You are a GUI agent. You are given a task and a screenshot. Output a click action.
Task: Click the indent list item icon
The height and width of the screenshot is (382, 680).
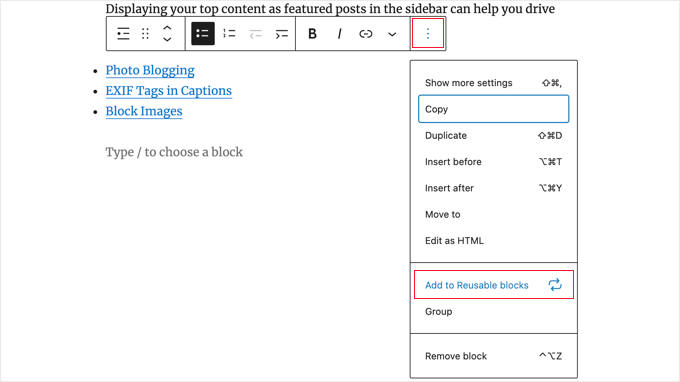click(x=281, y=34)
